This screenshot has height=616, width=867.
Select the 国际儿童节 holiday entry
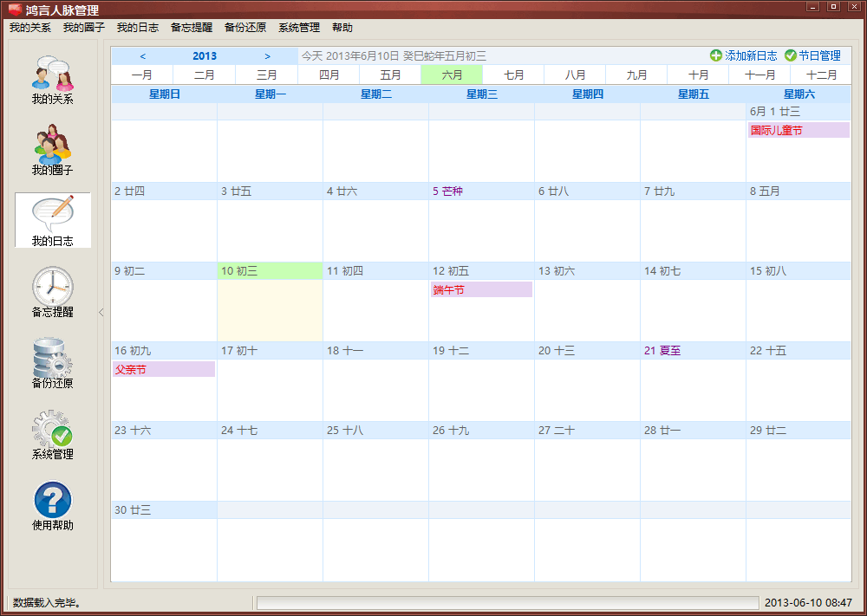pos(799,130)
